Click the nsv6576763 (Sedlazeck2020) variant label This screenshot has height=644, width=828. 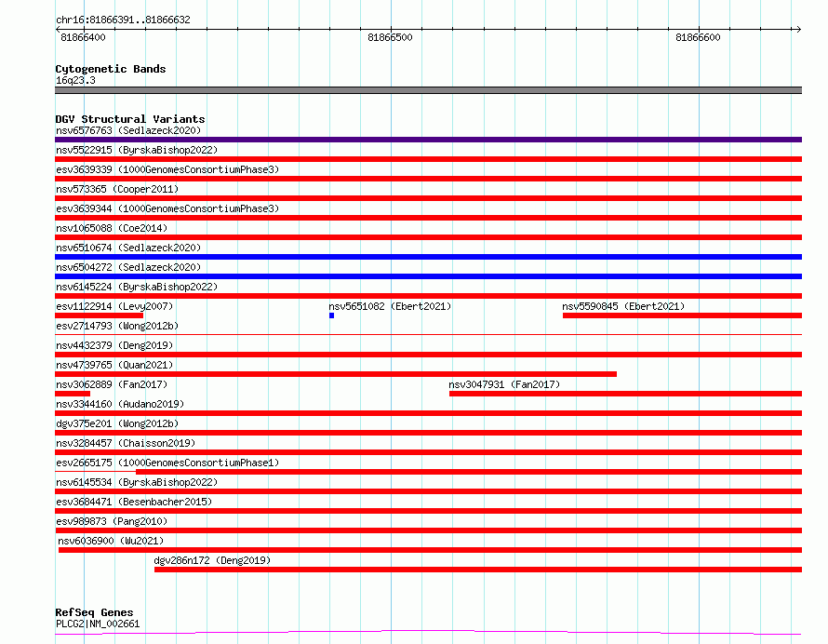tap(128, 130)
